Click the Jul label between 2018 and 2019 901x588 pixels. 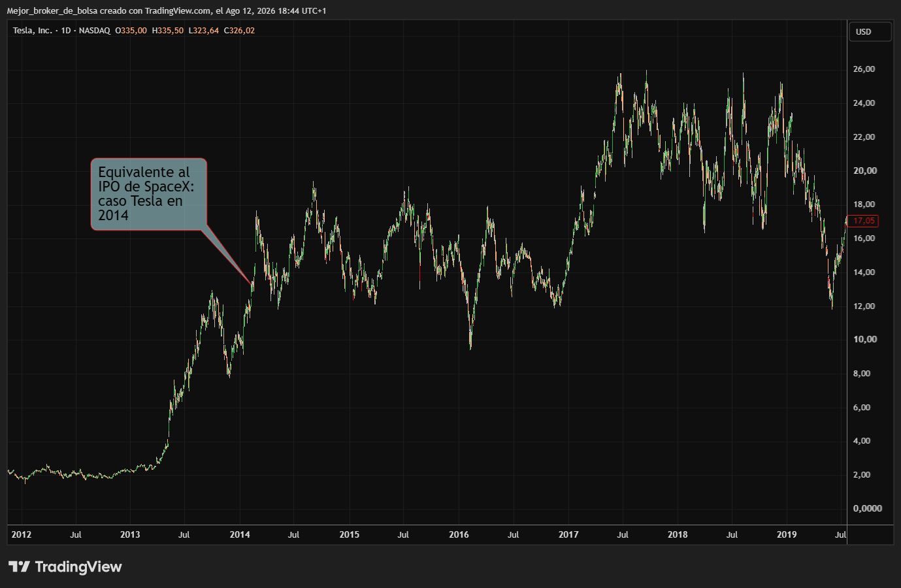click(732, 534)
